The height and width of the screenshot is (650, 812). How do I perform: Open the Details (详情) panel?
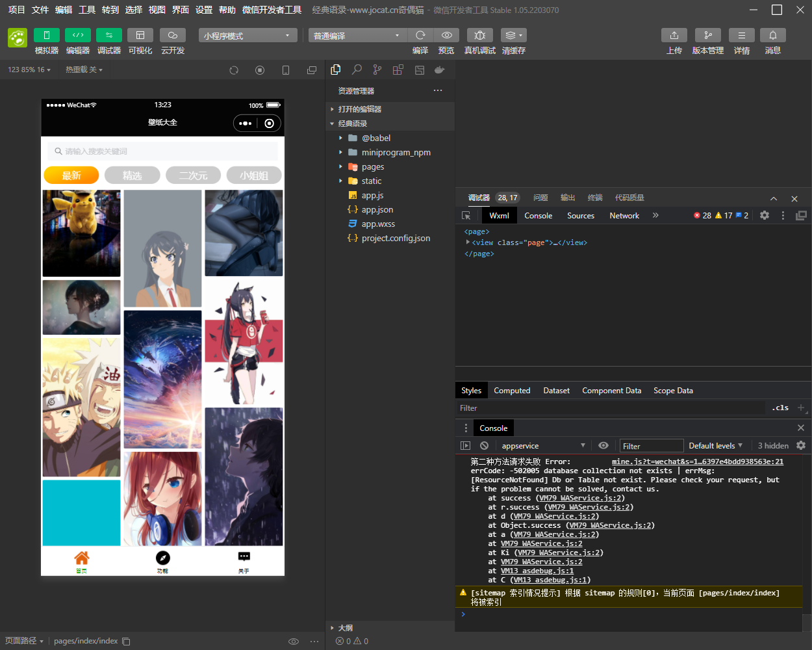pyautogui.click(x=742, y=35)
